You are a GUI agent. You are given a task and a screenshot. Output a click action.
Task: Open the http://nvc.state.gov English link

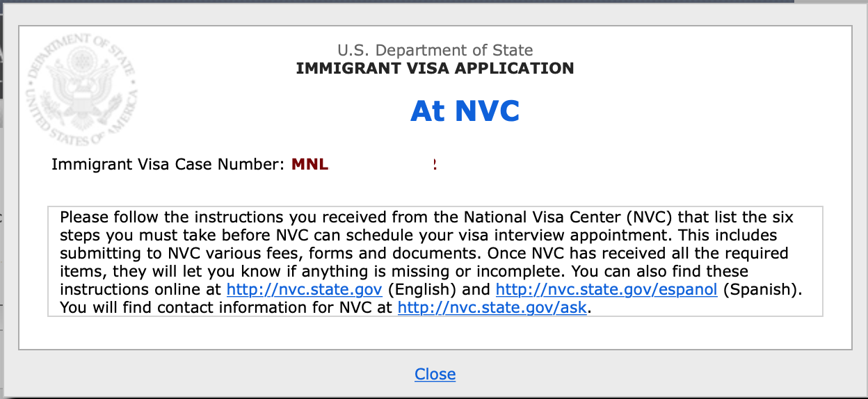(x=305, y=289)
